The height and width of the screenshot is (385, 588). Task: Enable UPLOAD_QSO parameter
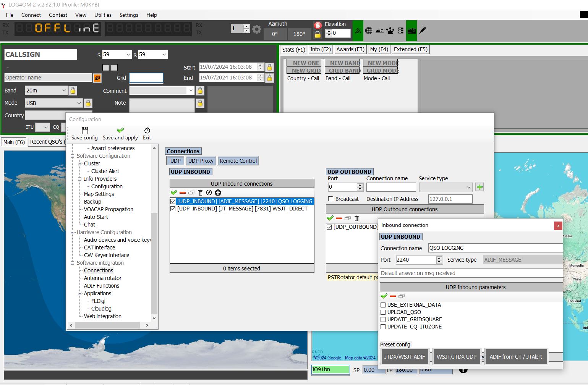pos(383,312)
